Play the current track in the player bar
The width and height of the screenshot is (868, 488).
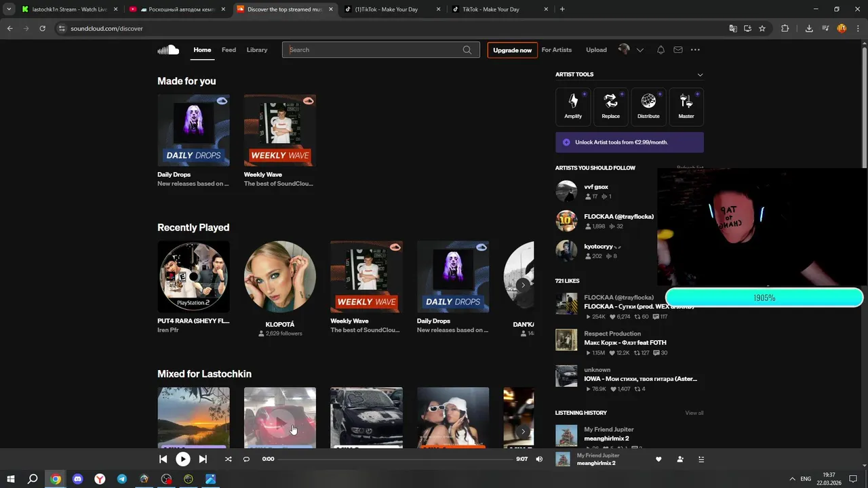pyautogui.click(x=183, y=459)
